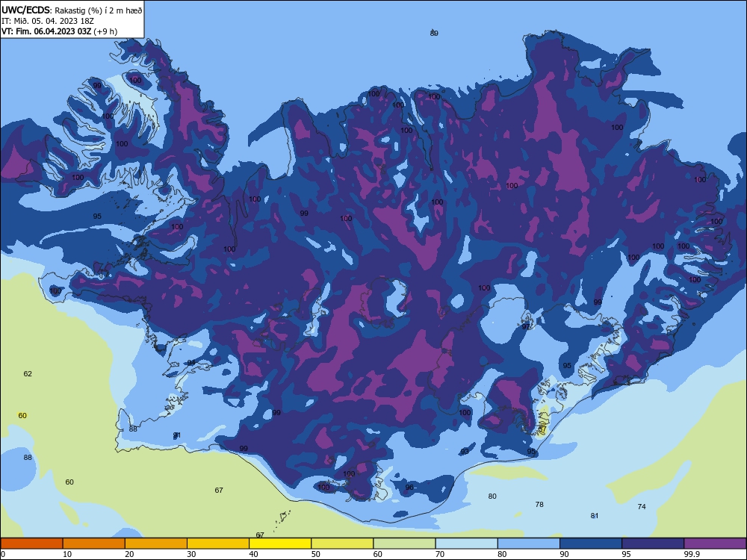Pick the 90–95 medium blue legend swatch

click(591, 544)
